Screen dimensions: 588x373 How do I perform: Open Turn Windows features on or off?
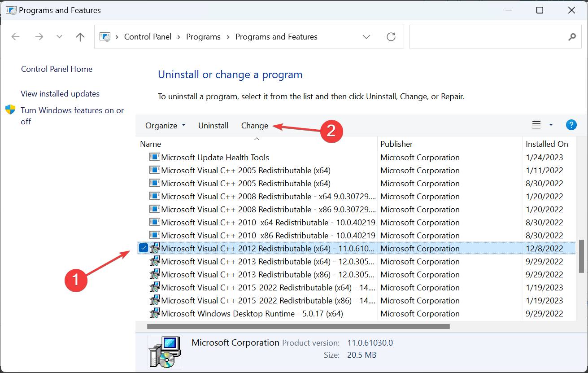72,116
